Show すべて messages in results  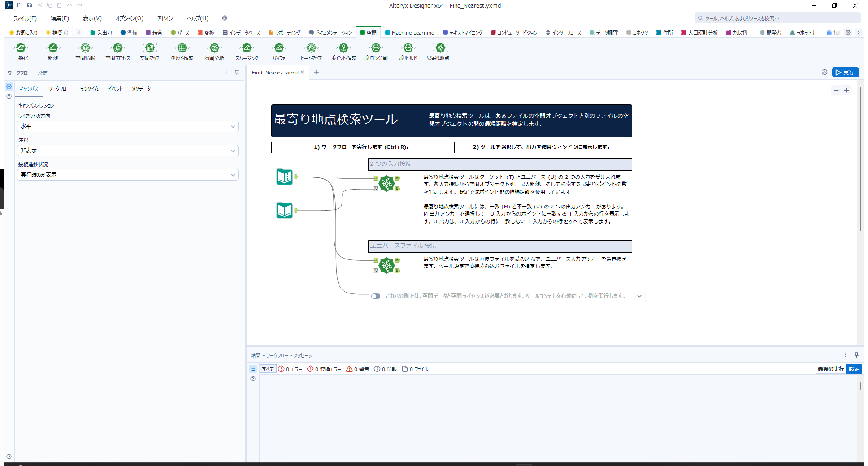click(268, 369)
